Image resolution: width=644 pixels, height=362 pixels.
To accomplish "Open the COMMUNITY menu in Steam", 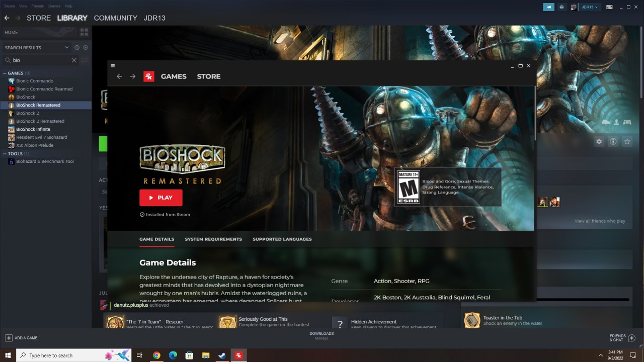I will (115, 18).
